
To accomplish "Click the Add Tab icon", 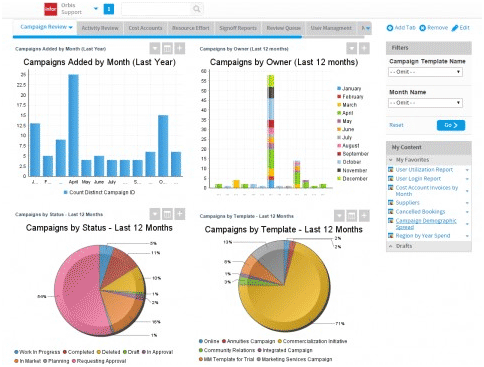I will 390,28.
